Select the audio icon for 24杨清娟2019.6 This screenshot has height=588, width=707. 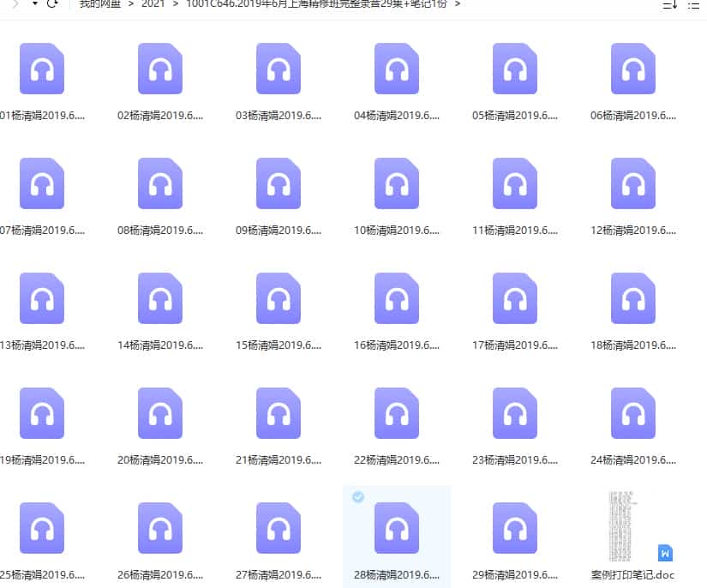[x=633, y=412]
